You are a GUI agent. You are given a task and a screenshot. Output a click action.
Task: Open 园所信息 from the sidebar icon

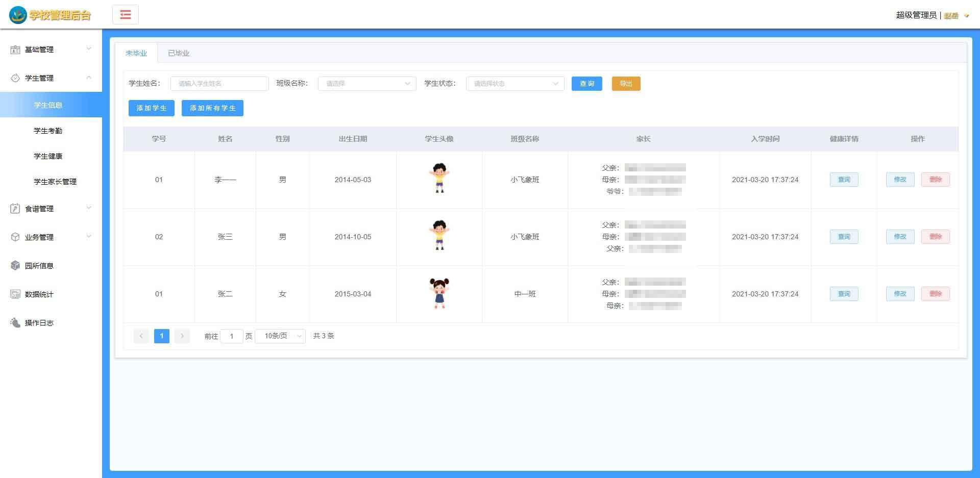pyautogui.click(x=15, y=266)
